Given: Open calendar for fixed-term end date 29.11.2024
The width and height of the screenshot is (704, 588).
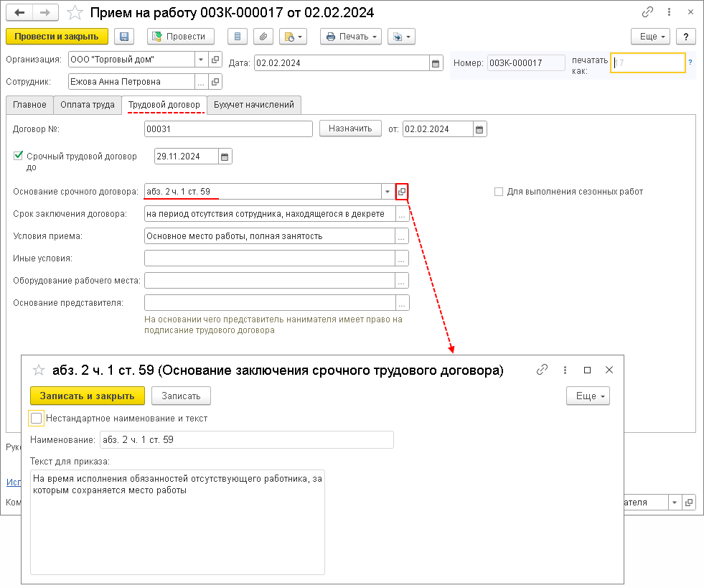Looking at the screenshot, I should click(x=225, y=157).
